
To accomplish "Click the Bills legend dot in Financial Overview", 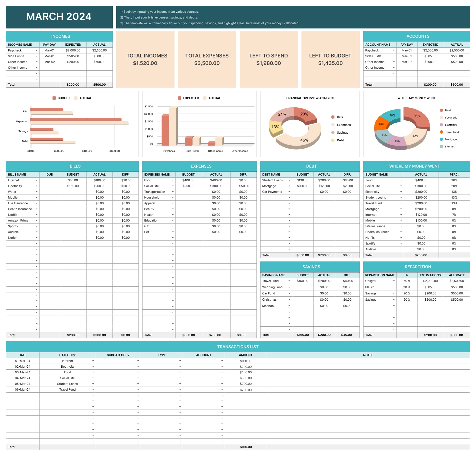I will pos(333,117).
